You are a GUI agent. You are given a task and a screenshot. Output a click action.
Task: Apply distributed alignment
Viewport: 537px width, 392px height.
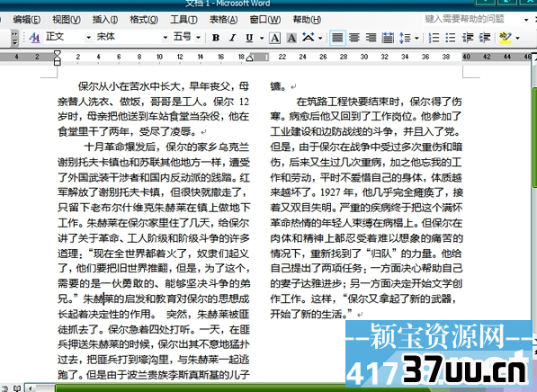coord(388,38)
